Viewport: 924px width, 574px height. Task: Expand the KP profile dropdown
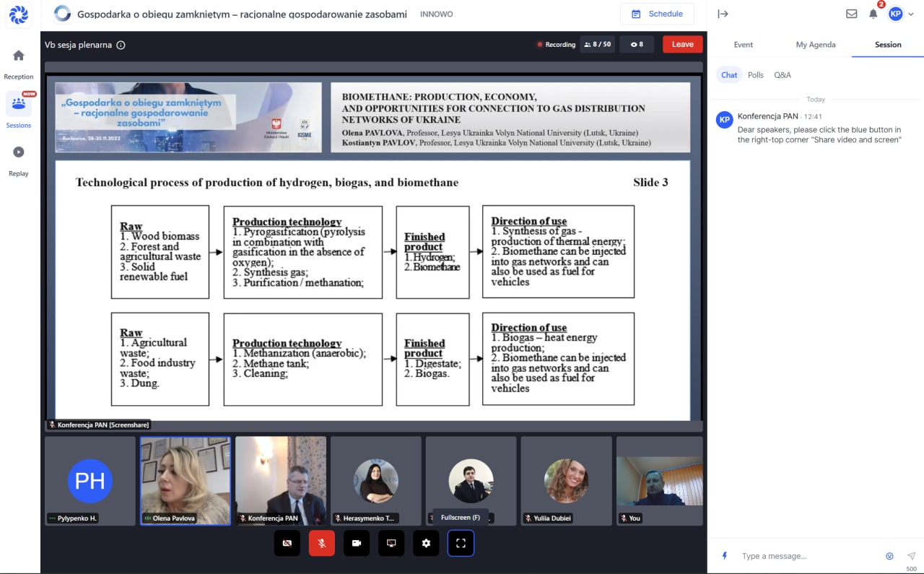click(x=899, y=14)
